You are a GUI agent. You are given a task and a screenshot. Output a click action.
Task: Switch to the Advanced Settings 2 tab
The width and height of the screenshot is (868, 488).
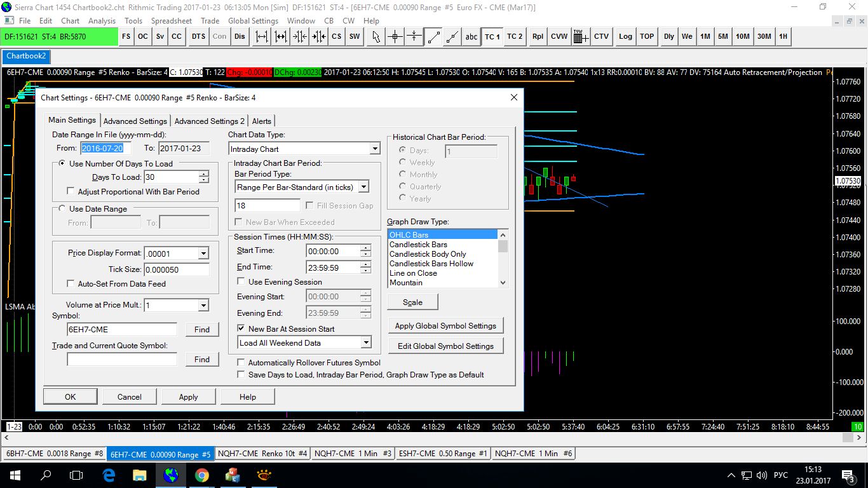tap(209, 121)
